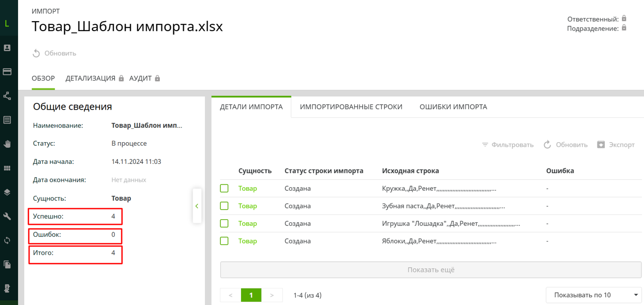The width and height of the screenshot is (644, 305).
Task: Open the Показывать по 10 dropdown
Action: pos(594,295)
